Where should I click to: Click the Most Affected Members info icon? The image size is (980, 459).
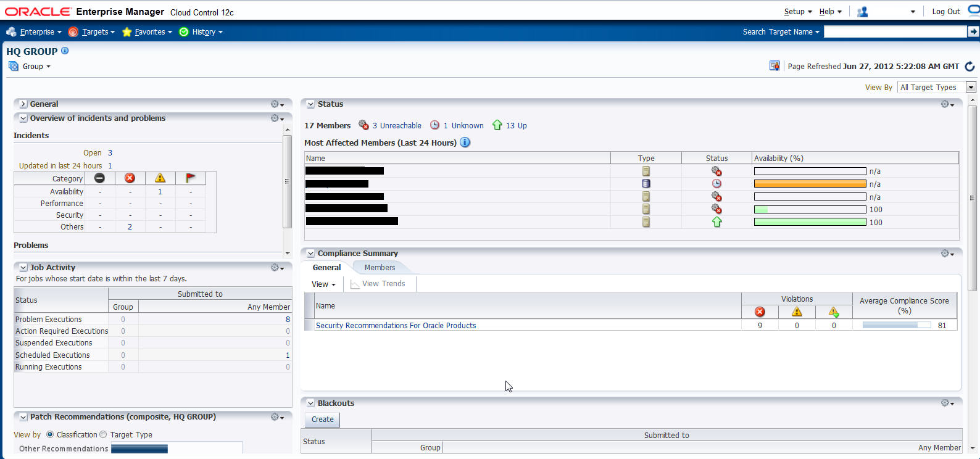[465, 143]
